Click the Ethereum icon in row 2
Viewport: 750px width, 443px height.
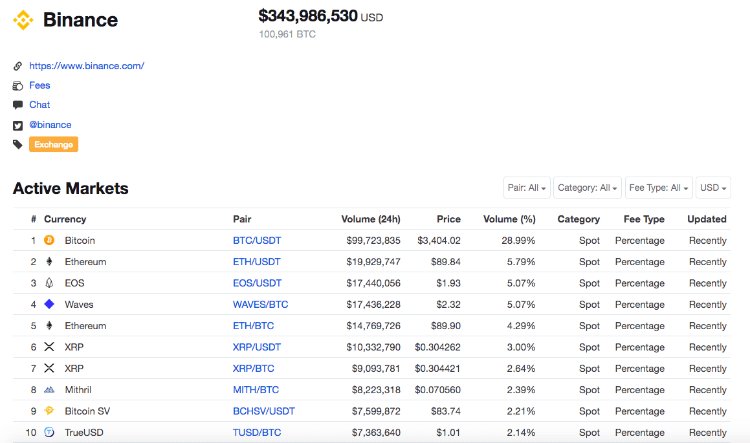click(x=49, y=262)
